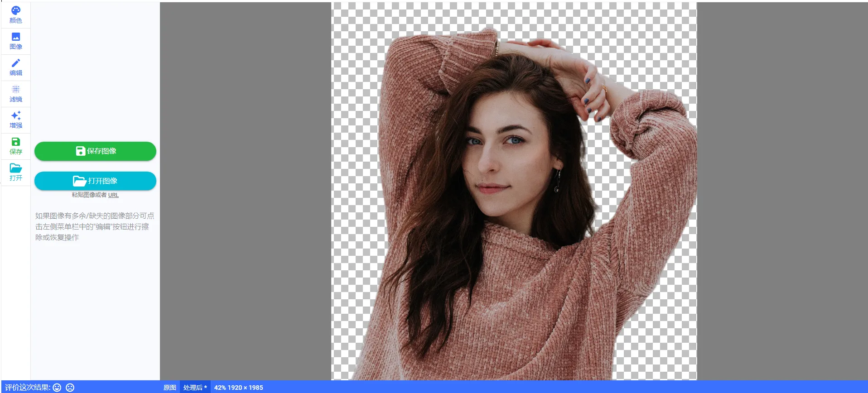Rate the result with the sad face
This screenshot has width=868, height=393.
point(70,388)
